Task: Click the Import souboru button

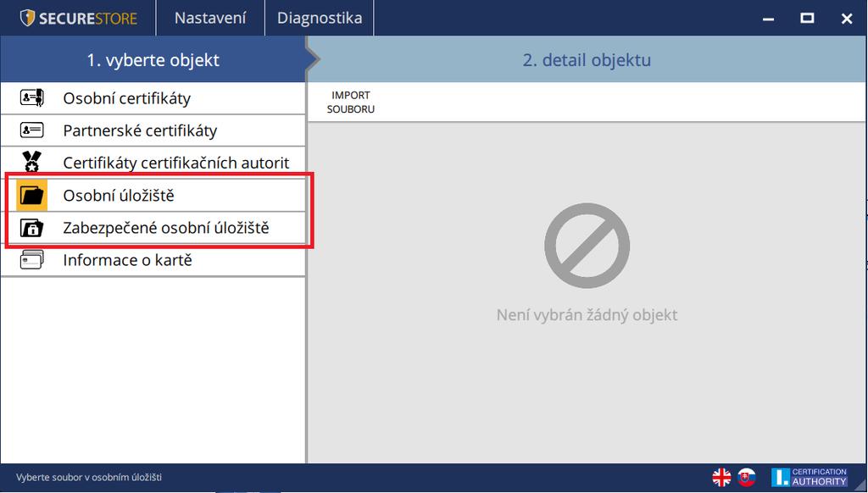Action: (x=350, y=102)
